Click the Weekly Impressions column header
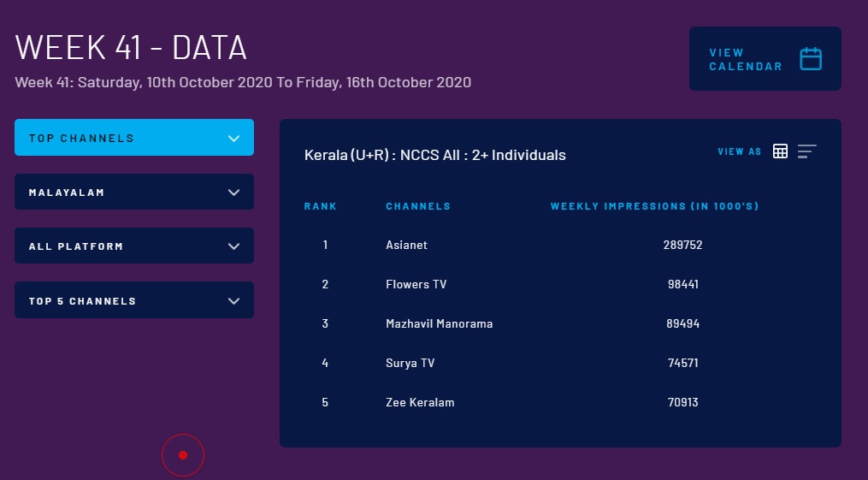 tap(654, 206)
